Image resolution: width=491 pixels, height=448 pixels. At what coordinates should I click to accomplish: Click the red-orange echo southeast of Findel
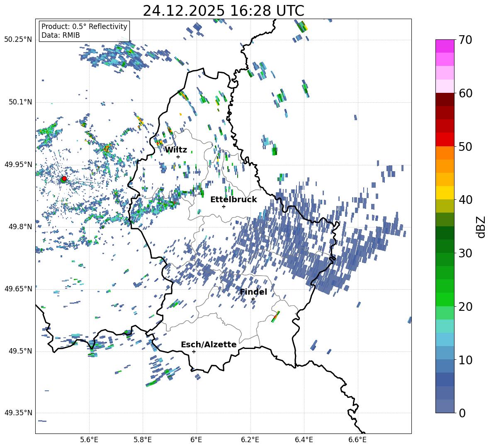click(x=275, y=316)
